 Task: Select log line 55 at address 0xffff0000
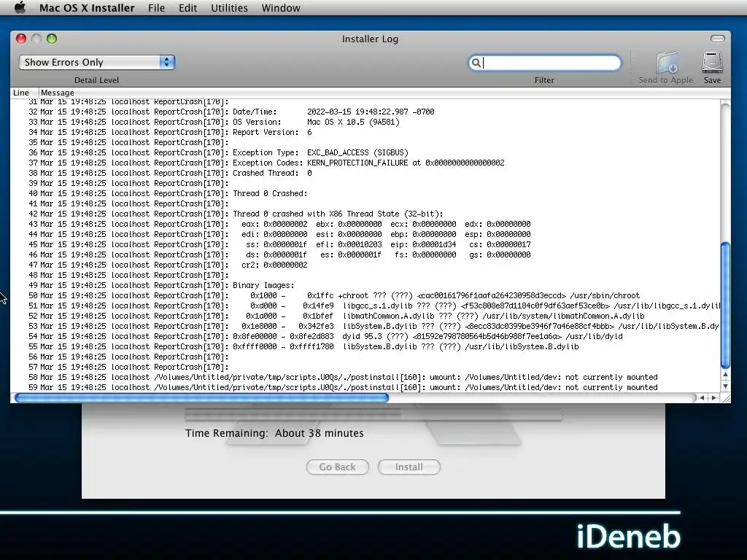365,346
